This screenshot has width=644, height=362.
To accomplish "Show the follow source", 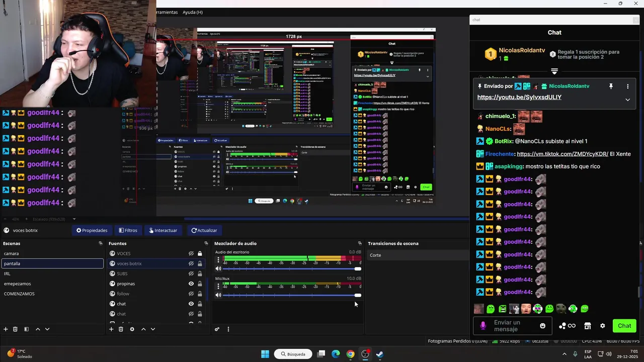I will click(x=191, y=294).
